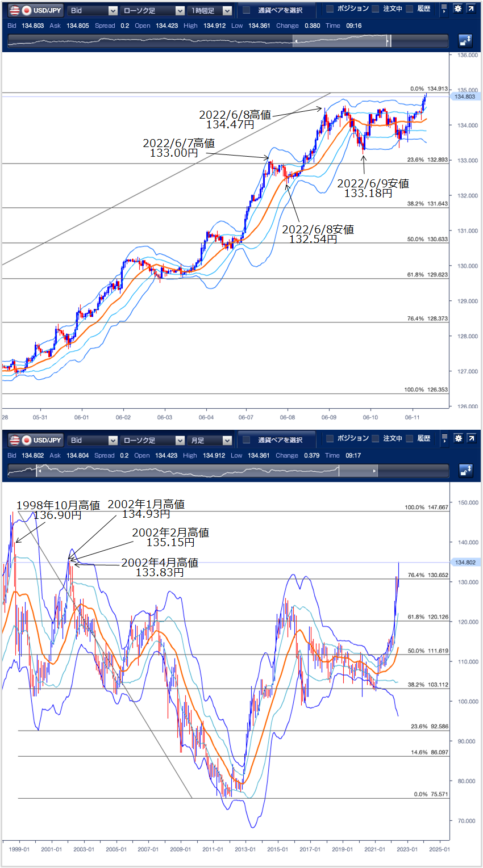
Task: Toggle 履歴 checkbox on 月足 chart
Action: point(410,439)
